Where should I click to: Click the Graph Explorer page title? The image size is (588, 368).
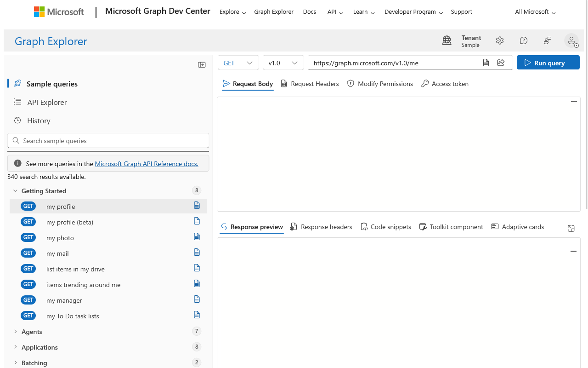(x=51, y=41)
